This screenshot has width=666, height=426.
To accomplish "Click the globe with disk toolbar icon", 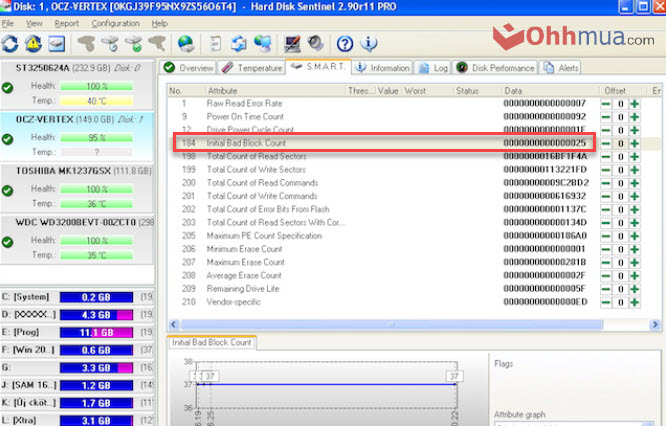I will coord(186,44).
